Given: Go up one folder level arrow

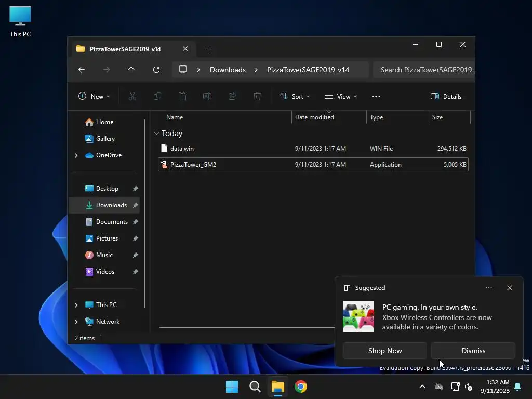Looking at the screenshot, I should (131, 70).
